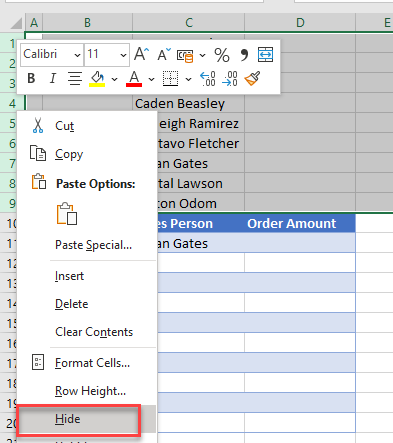Viewport: 393px width, 443px height.
Task: Select Clear Contents menu item
Action: pyautogui.click(x=87, y=332)
